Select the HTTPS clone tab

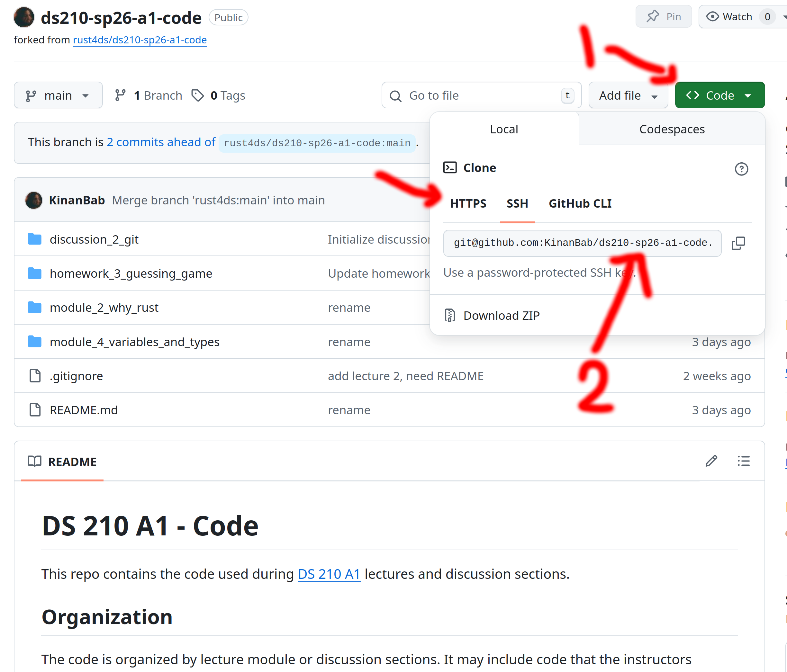[468, 203]
